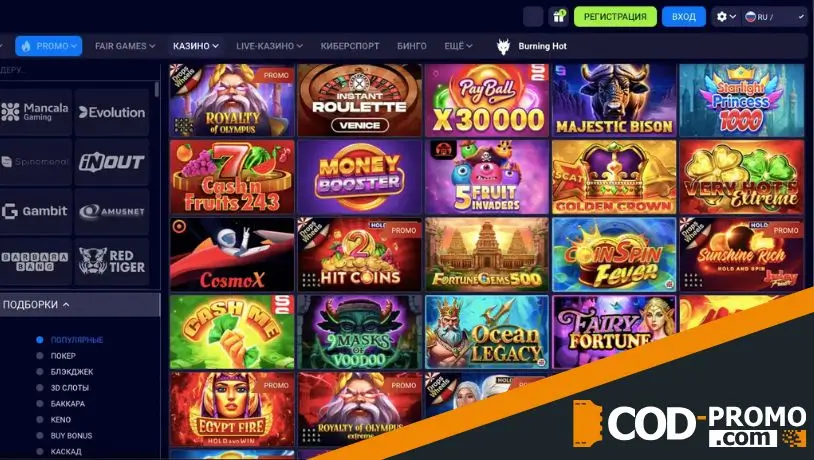This screenshot has width=814, height=460.
Task: Click the providers list scrollbar
Action: coord(157,89)
